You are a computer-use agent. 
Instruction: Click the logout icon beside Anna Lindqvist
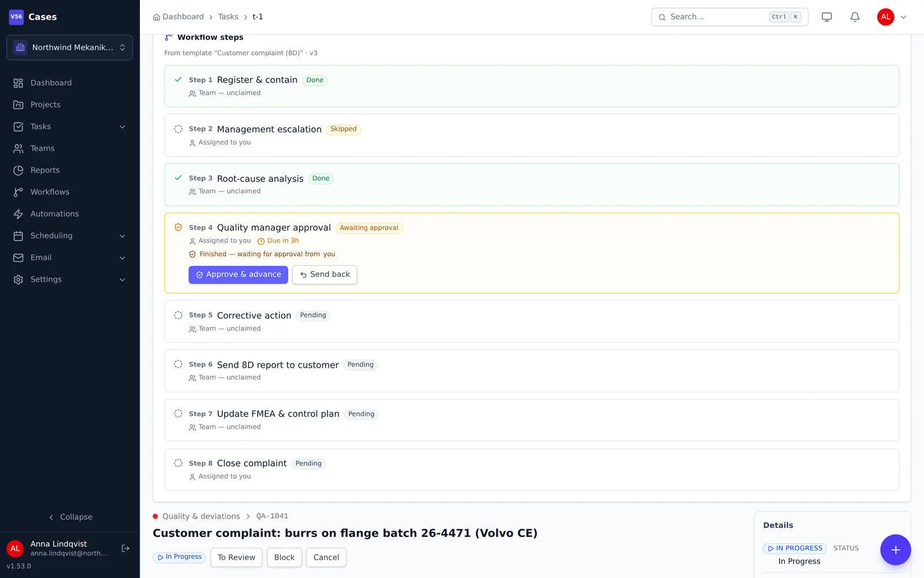(x=125, y=549)
